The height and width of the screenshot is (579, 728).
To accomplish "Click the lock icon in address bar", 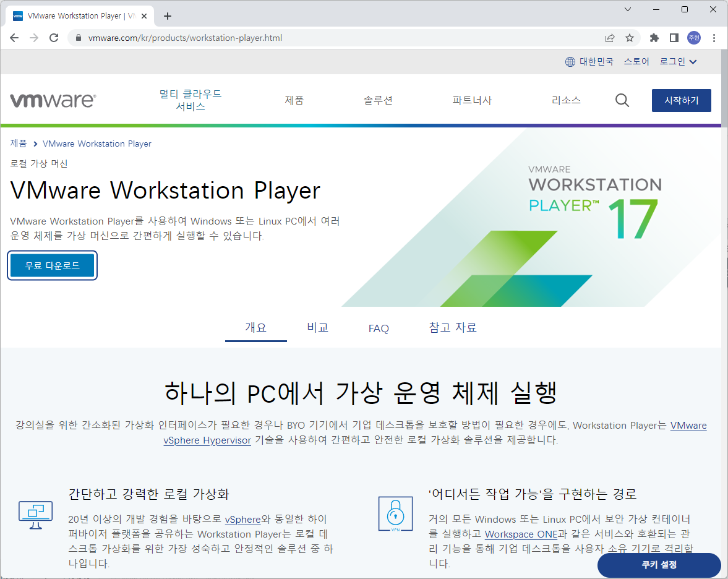I will [79, 38].
